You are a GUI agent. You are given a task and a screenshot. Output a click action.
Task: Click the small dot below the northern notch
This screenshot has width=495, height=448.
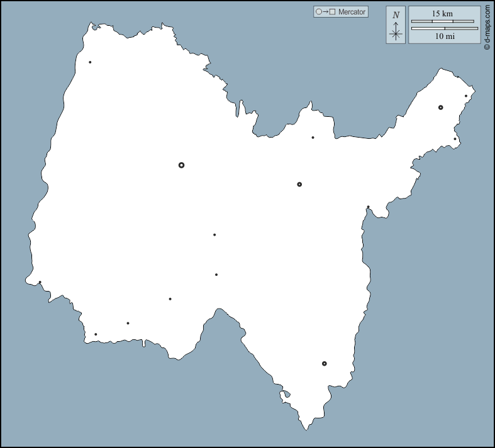(313, 138)
